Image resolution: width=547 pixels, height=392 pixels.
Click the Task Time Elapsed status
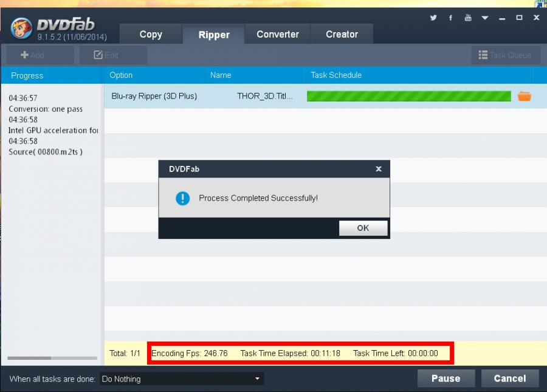tap(291, 353)
